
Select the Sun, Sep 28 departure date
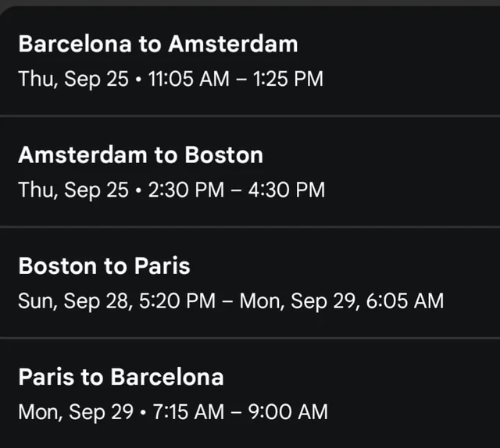(x=73, y=300)
